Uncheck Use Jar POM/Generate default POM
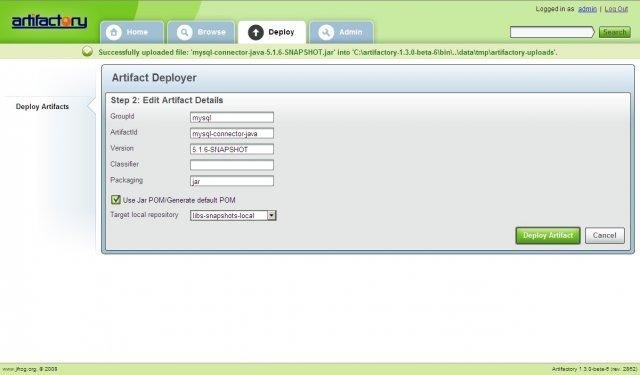 point(116,200)
